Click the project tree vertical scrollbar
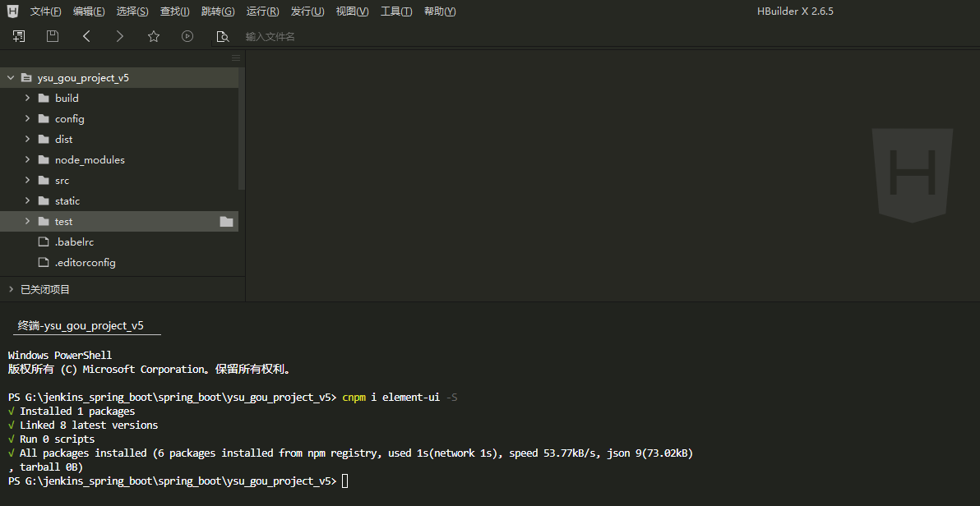 pos(242,128)
